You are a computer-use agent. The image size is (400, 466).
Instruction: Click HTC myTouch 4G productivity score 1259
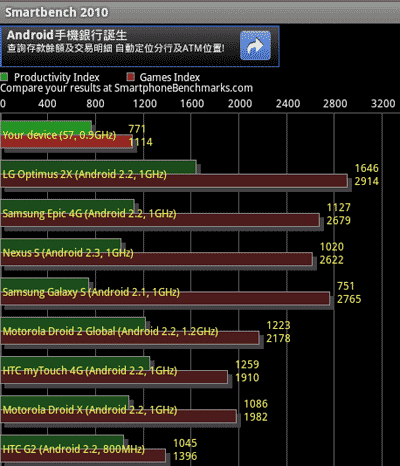pos(247,364)
